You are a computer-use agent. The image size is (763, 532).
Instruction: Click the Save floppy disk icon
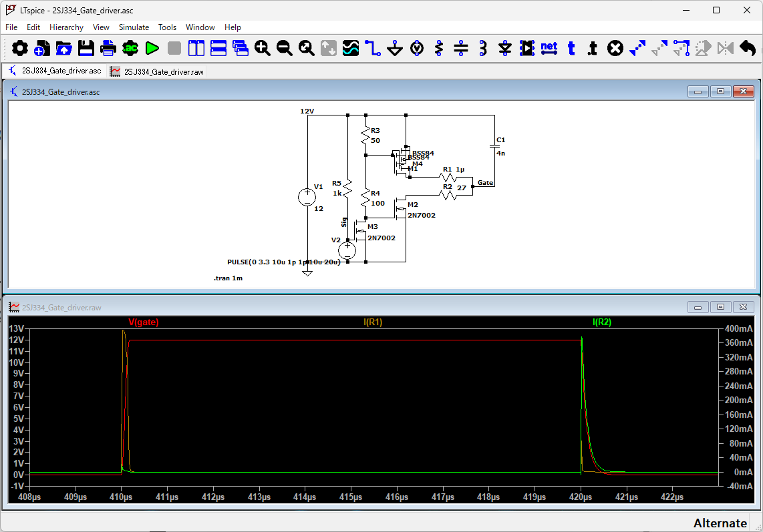[86, 48]
